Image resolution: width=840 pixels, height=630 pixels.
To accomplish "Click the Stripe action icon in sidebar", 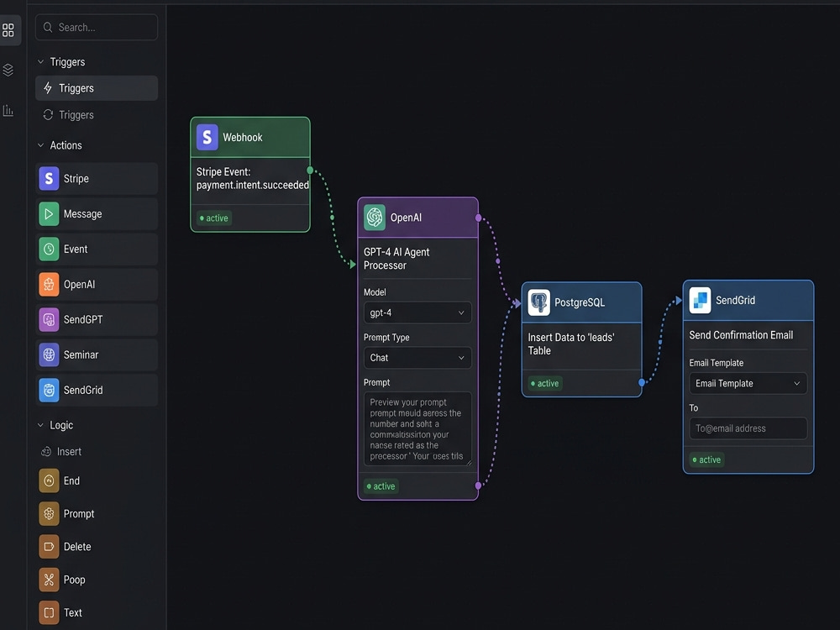I will [x=49, y=178].
